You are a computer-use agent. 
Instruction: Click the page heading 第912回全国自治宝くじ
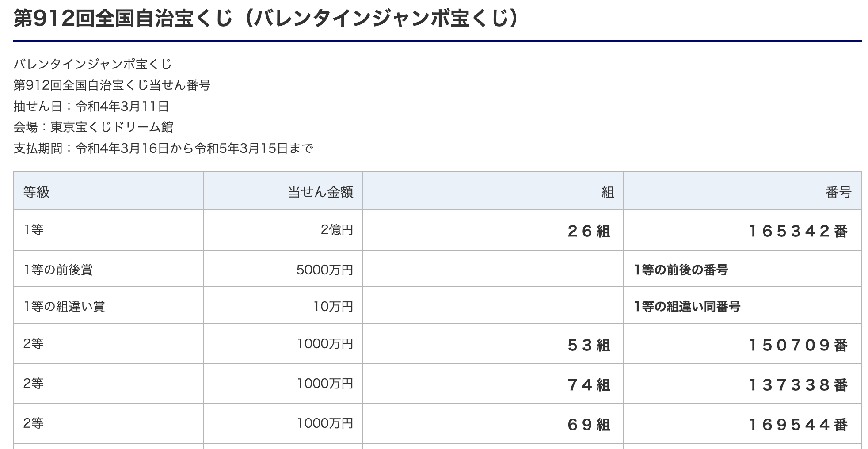pyautogui.click(x=266, y=18)
